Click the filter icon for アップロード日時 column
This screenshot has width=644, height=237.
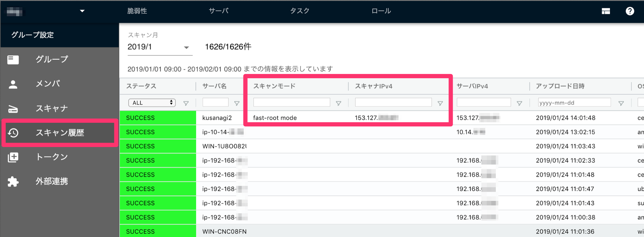pyautogui.click(x=621, y=103)
